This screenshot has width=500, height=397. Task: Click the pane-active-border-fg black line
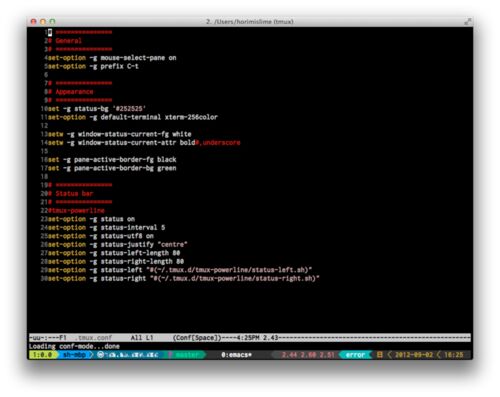pyautogui.click(x=112, y=159)
